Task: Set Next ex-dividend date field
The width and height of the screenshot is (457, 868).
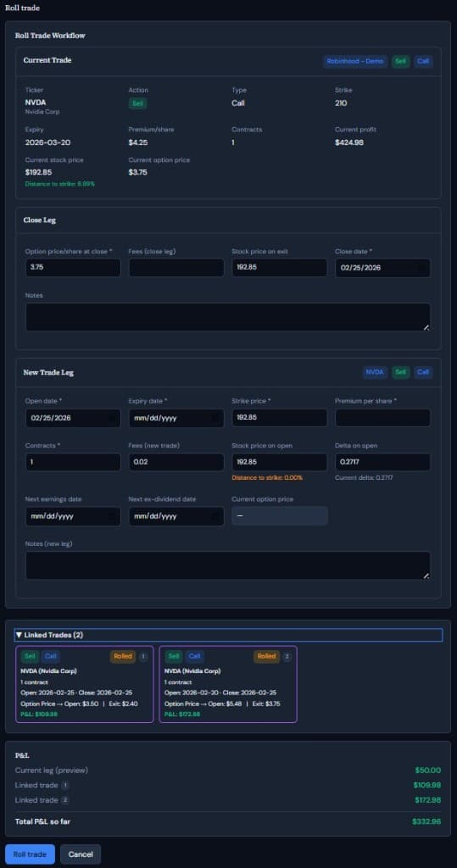Action: [176, 516]
